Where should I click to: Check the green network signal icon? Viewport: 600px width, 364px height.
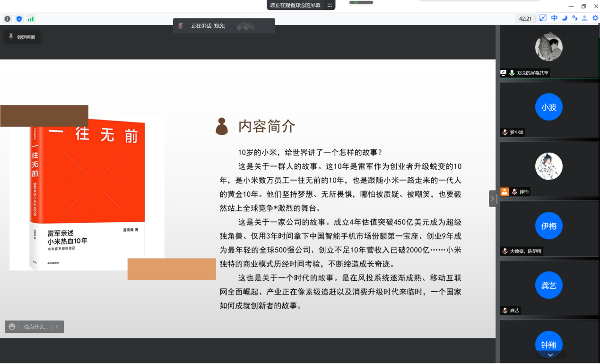click(x=31, y=19)
